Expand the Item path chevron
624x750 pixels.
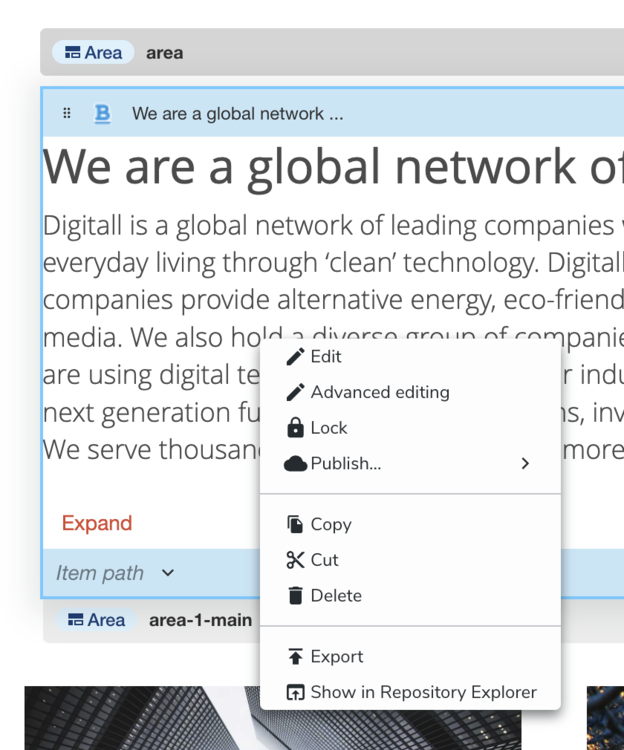coord(168,573)
